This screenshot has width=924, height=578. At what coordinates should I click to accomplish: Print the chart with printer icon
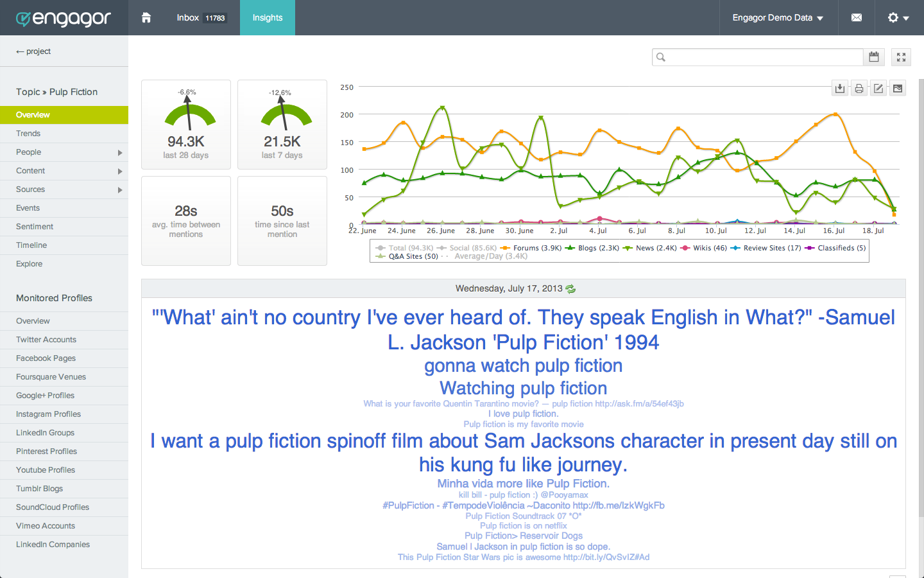859,89
